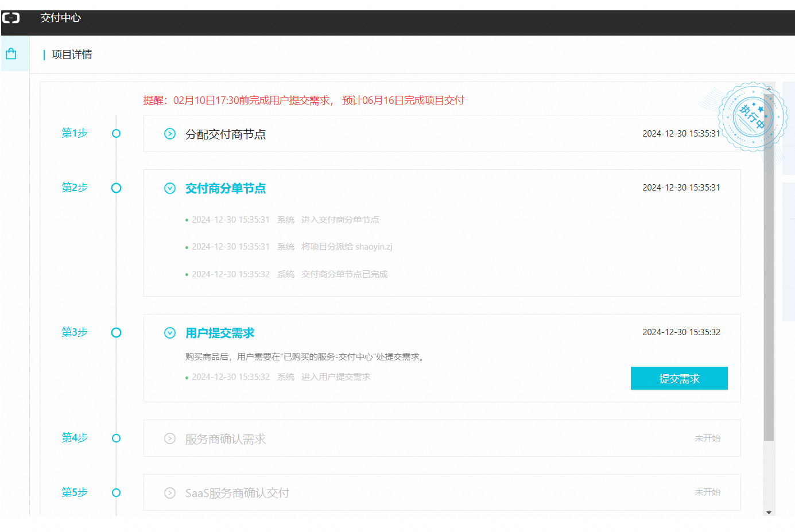795x532 pixels.
Task: Open the shopping bag sidebar icon
Action: pos(11,54)
